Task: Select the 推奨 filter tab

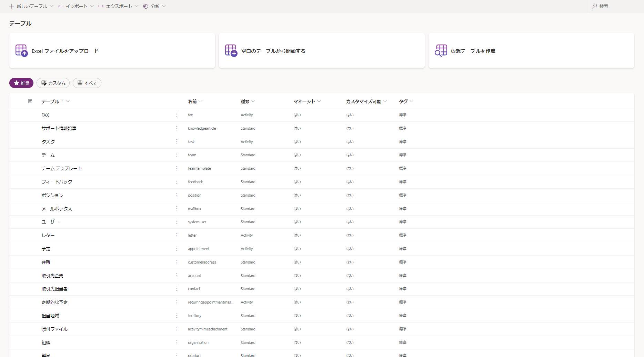Action: (x=21, y=83)
